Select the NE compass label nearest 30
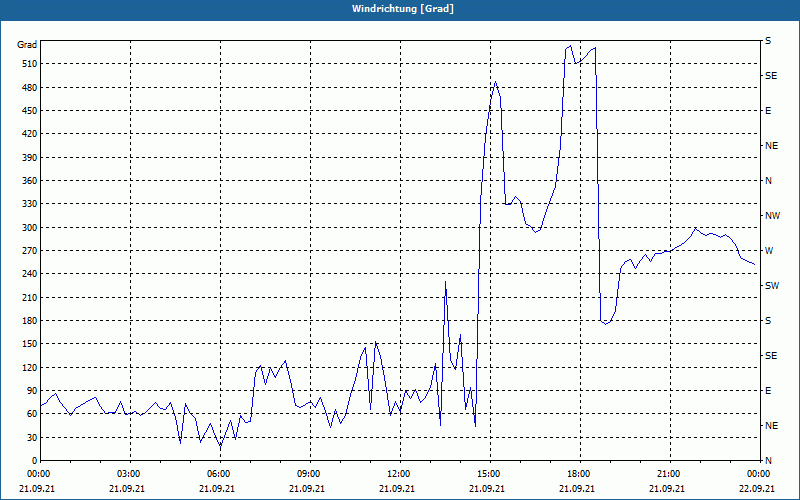 (771, 426)
